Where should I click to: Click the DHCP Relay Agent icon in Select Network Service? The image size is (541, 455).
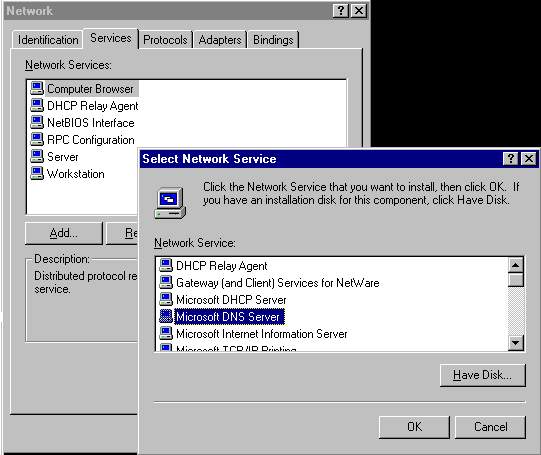coord(166,266)
